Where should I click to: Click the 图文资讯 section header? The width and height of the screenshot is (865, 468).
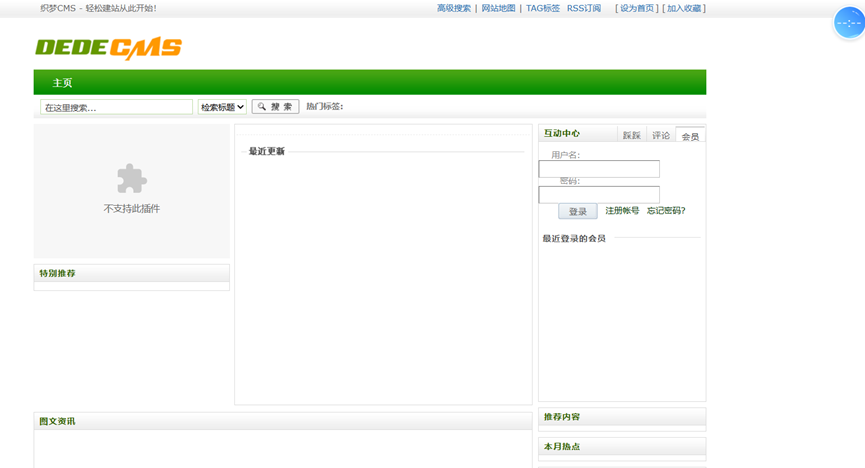283,421
